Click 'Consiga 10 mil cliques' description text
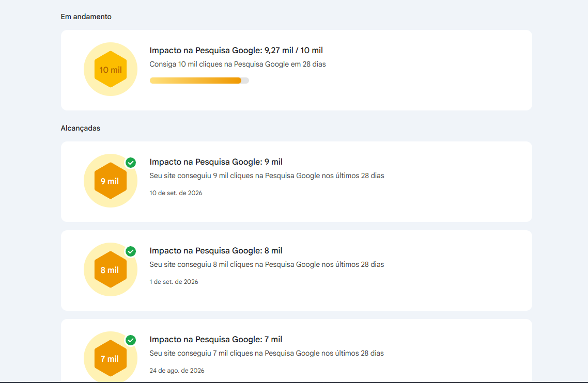This screenshot has height=383, width=588. click(238, 64)
